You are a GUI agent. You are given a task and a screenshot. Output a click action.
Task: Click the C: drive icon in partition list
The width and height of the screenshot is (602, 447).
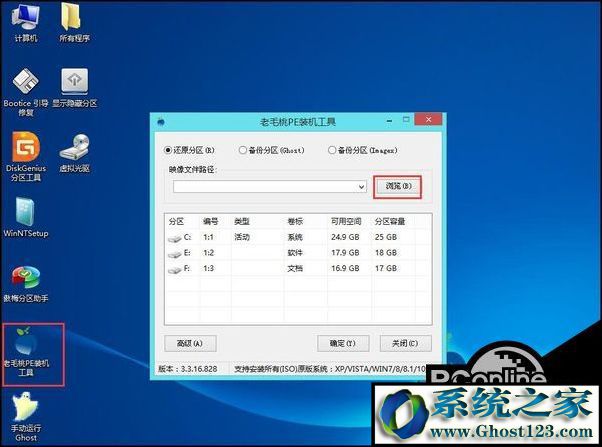[x=175, y=238]
